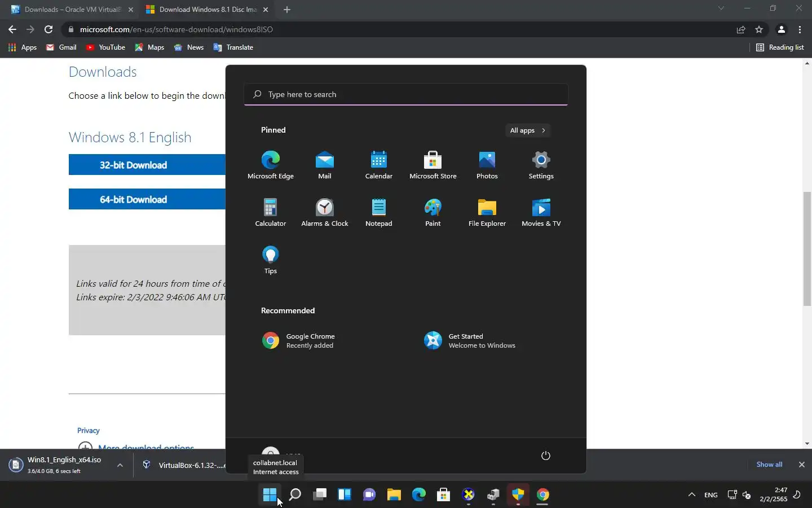Close the Oracle VM VirtualBox tab
This screenshot has height=508, width=812.
(x=131, y=10)
